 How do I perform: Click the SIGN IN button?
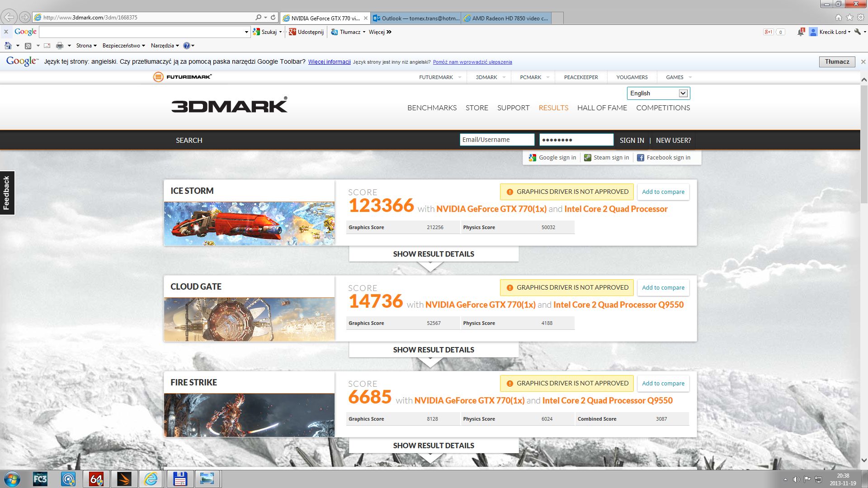[632, 141]
